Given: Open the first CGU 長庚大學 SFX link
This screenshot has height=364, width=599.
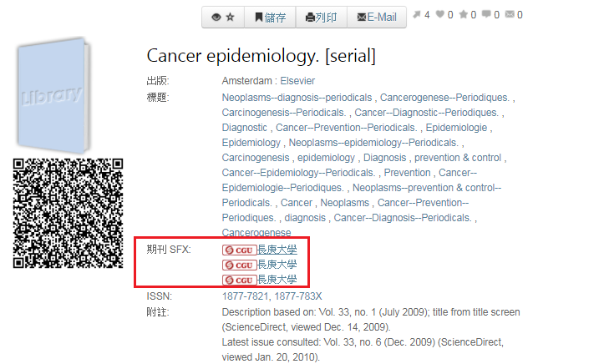Looking at the screenshot, I should (x=259, y=250).
